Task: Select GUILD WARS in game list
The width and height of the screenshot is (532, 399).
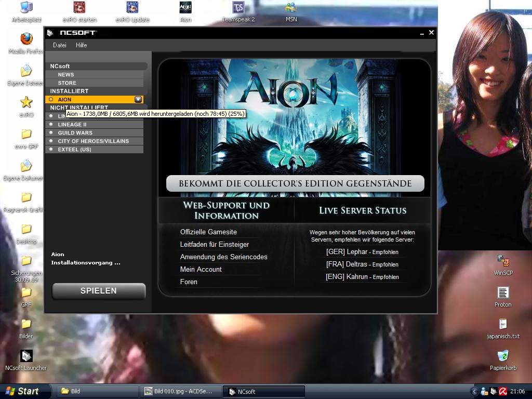Action: coord(95,132)
